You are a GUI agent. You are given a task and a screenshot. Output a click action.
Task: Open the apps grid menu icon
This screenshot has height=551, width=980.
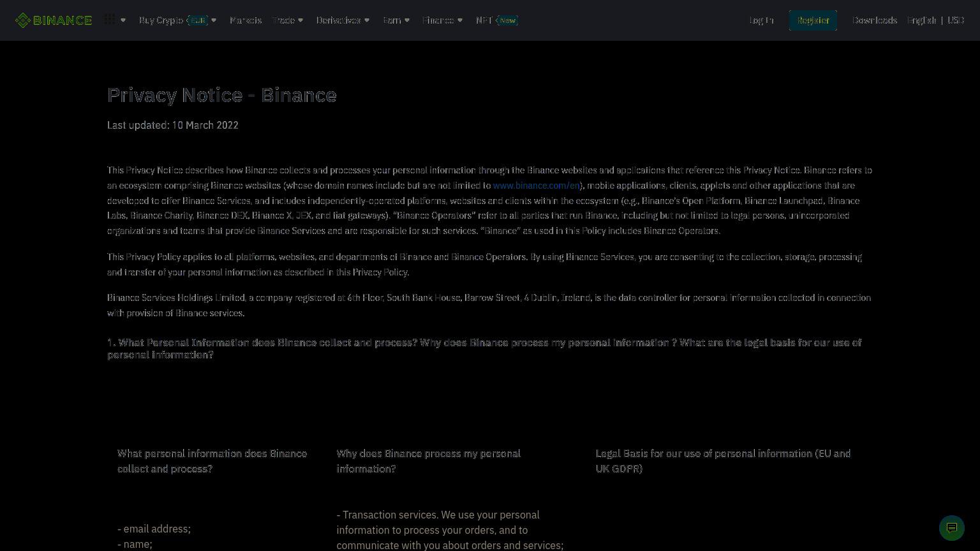pyautogui.click(x=110, y=20)
